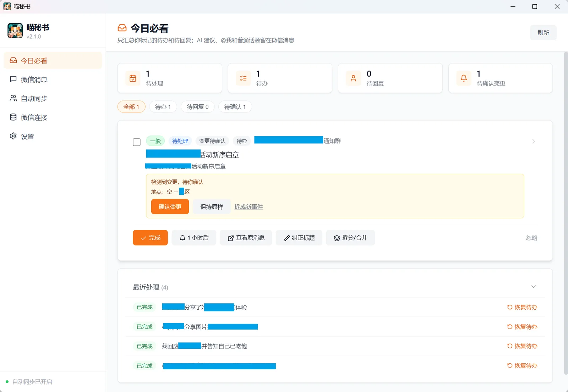Click 自动同步已开启 status indicator
This screenshot has height=392, width=568.
(29, 382)
